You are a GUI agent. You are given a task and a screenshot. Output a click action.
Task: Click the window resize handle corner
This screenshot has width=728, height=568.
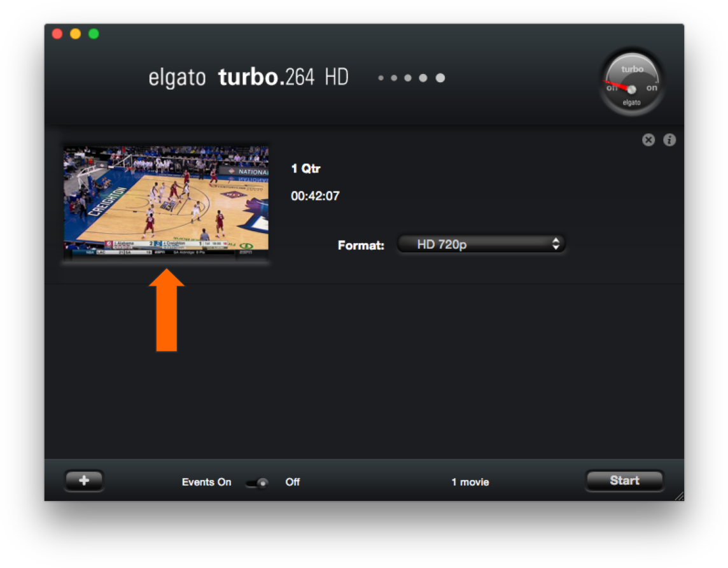(678, 496)
